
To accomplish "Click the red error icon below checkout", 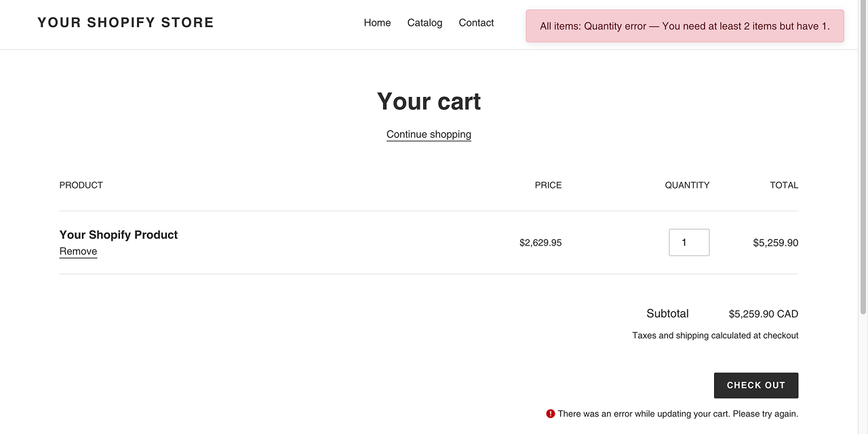I will coord(551,414).
